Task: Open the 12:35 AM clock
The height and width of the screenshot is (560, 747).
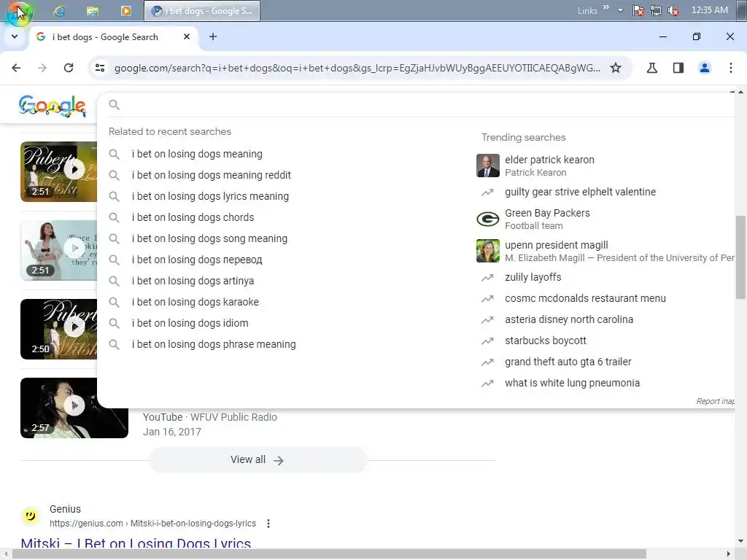Action: (x=709, y=10)
